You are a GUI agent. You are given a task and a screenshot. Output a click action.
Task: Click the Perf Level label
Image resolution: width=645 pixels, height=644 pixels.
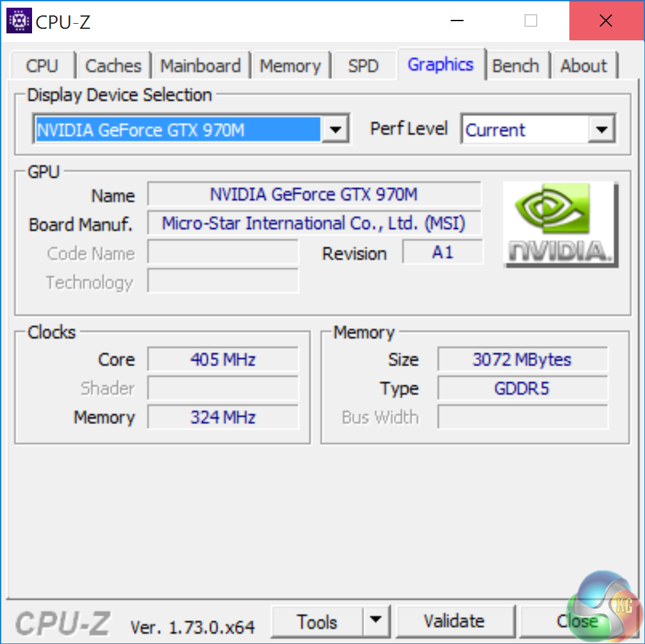pos(408,128)
